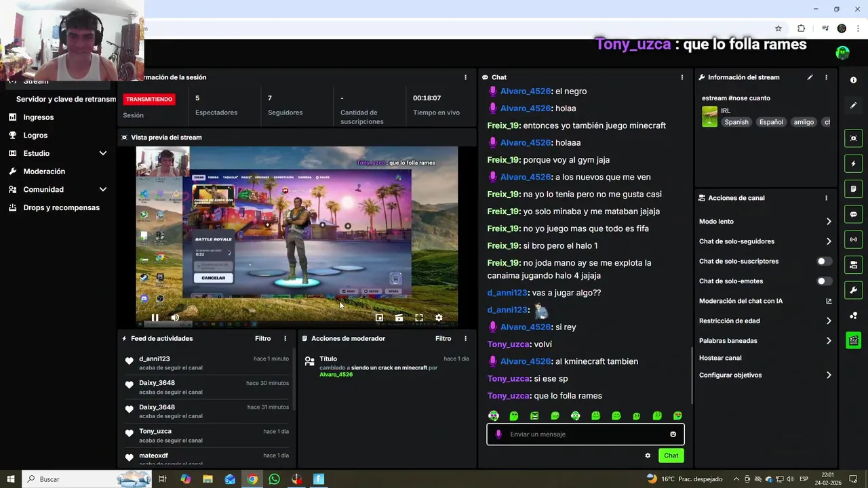
Task: Expand Estudio menu in left sidebar
Action: pos(103,153)
